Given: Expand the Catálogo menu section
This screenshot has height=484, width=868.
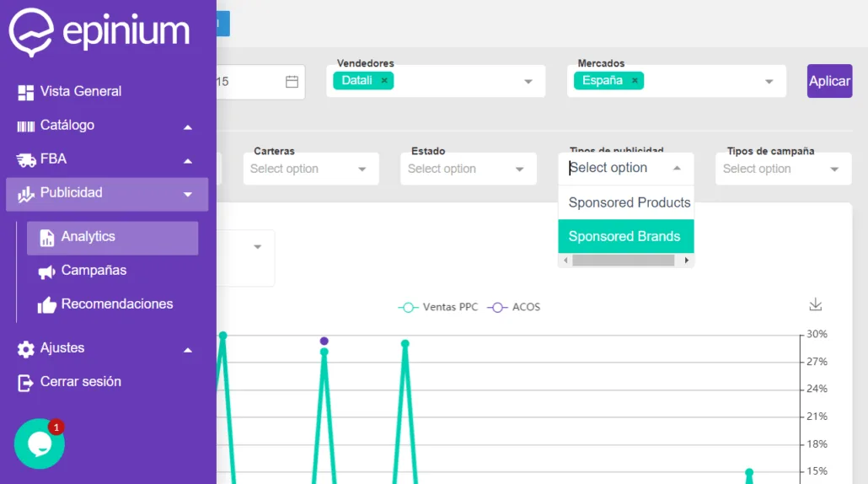Looking at the screenshot, I should (188, 127).
